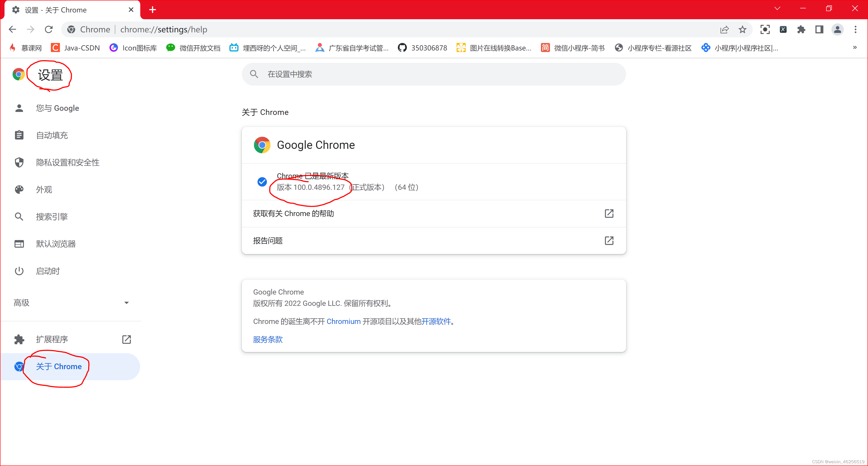Select 隐私设置和安全性 in sidebar
868x466 pixels.
coord(67,162)
